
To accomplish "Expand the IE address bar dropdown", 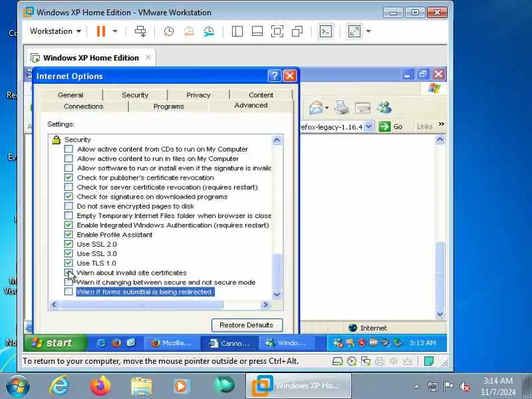I will click(x=369, y=127).
